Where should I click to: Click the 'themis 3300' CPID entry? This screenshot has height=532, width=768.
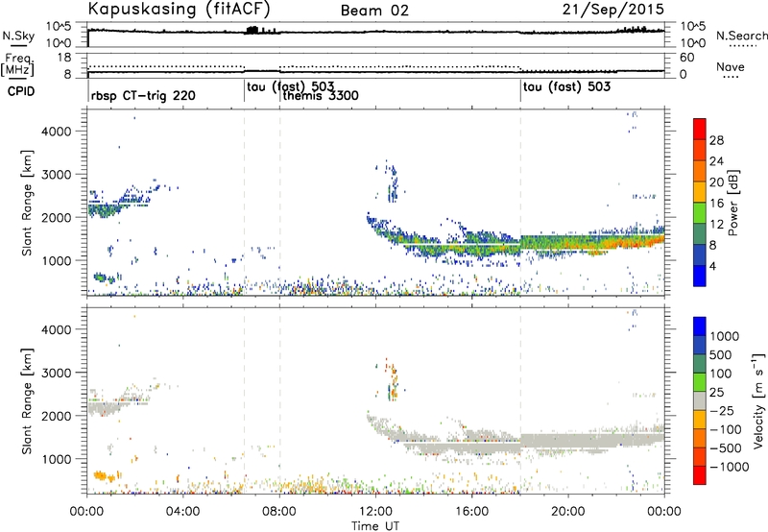[x=321, y=95]
